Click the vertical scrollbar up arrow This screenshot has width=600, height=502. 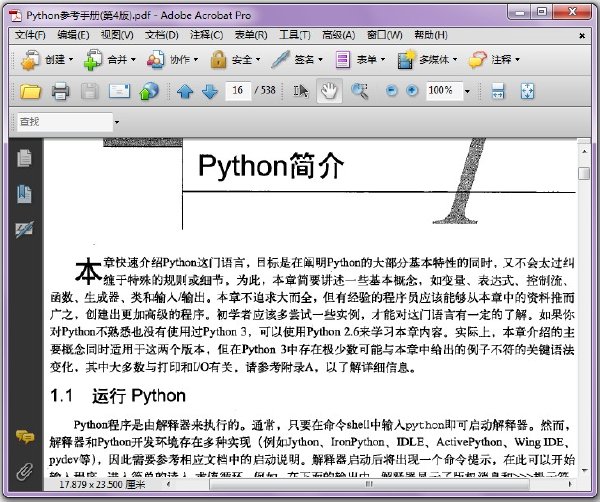coord(584,152)
